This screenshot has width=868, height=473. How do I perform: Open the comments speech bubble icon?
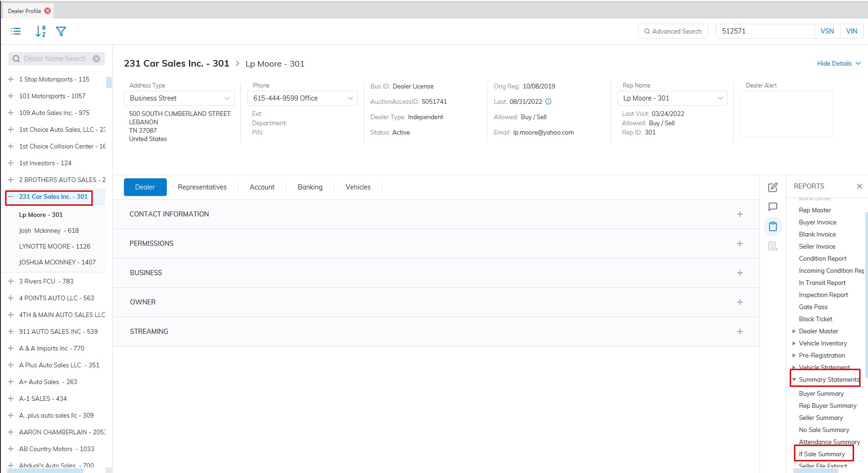(x=772, y=207)
